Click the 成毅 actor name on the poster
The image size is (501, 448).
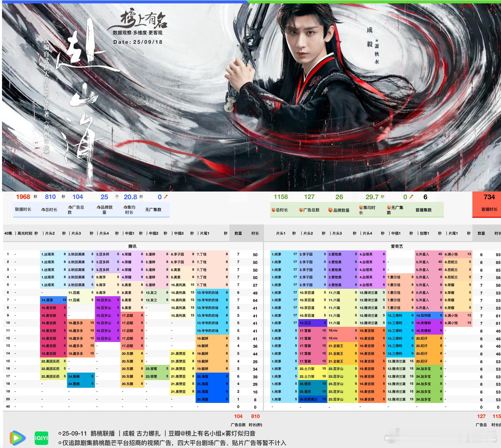coord(370,37)
